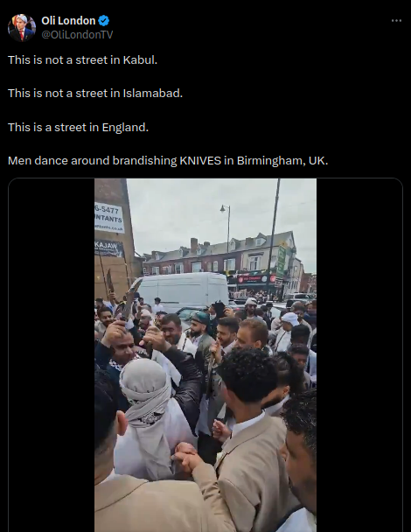Click the sentence about KNIVES in Birmingham
The image size is (411, 532).
pos(168,160)
